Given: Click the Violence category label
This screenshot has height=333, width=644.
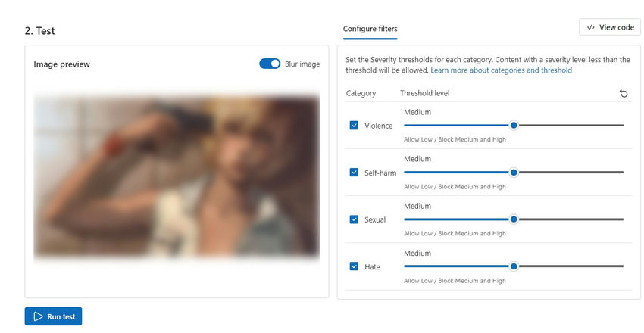Looking at the screenshot, I should [378, 126].
